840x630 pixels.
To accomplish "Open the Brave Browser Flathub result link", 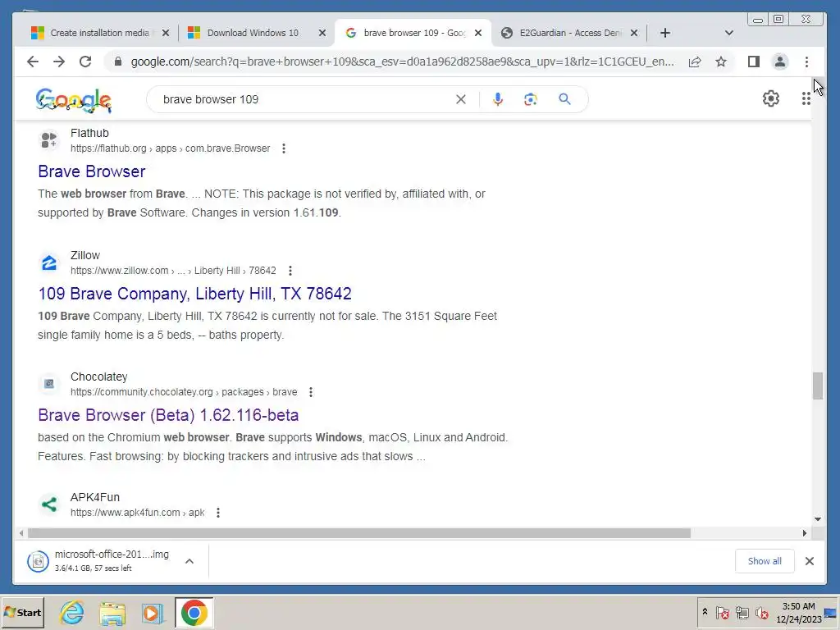I will (92, 171).
